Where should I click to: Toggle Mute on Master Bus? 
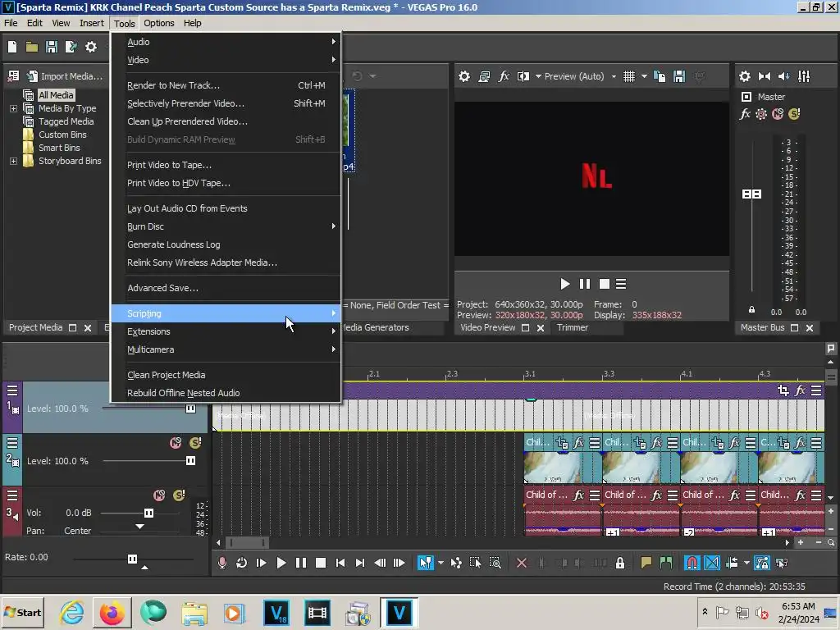778,114
